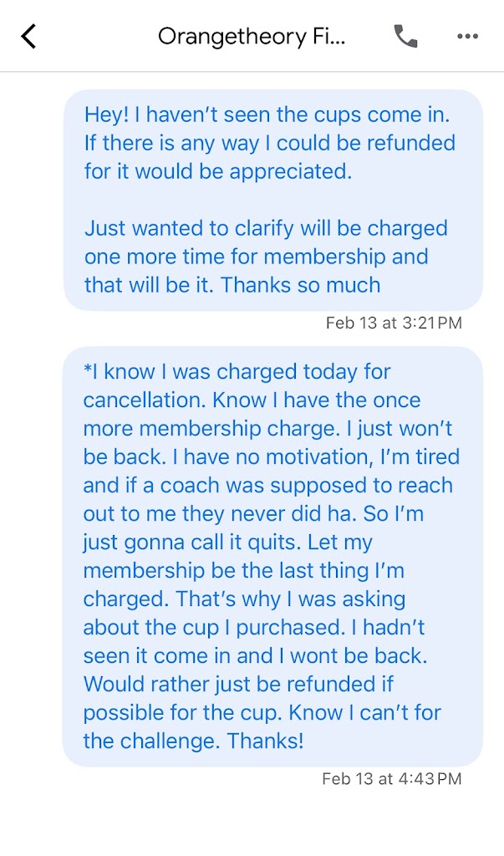Tap the Orangetheory conversation title
Image resolution: width=504 pixels, height=856 pixels.
click(251, 37)
